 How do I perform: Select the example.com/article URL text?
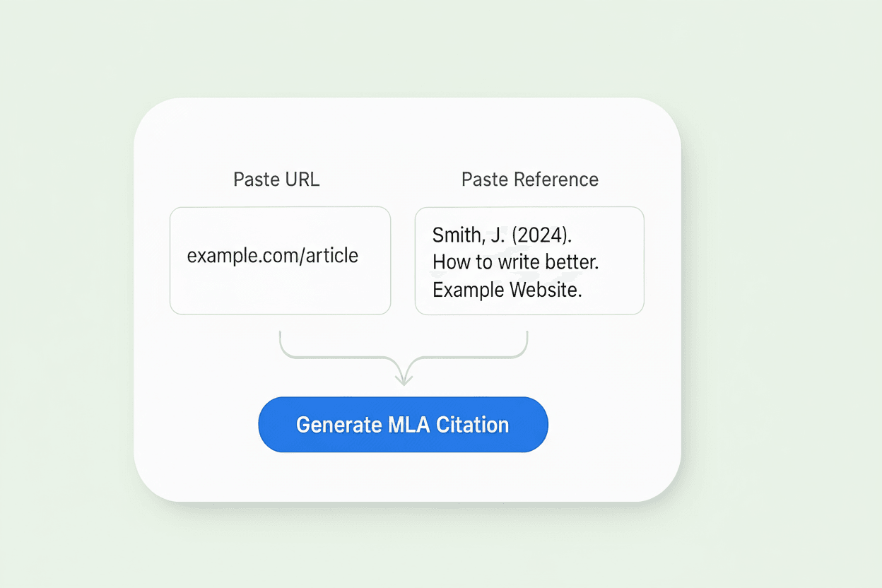point(272,255)
